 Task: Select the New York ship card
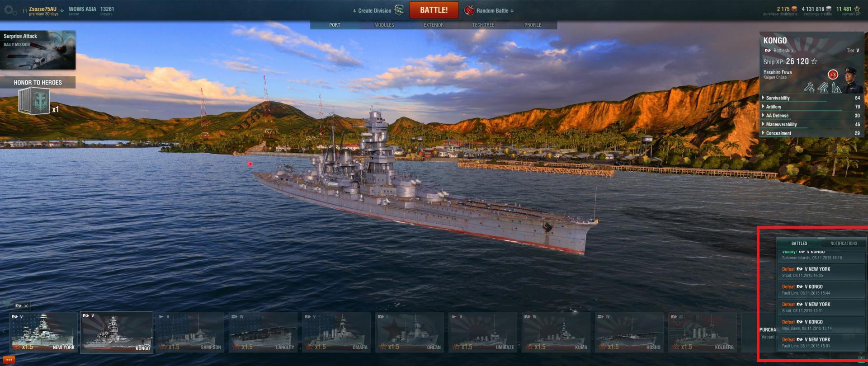click(x=43, y=332)
